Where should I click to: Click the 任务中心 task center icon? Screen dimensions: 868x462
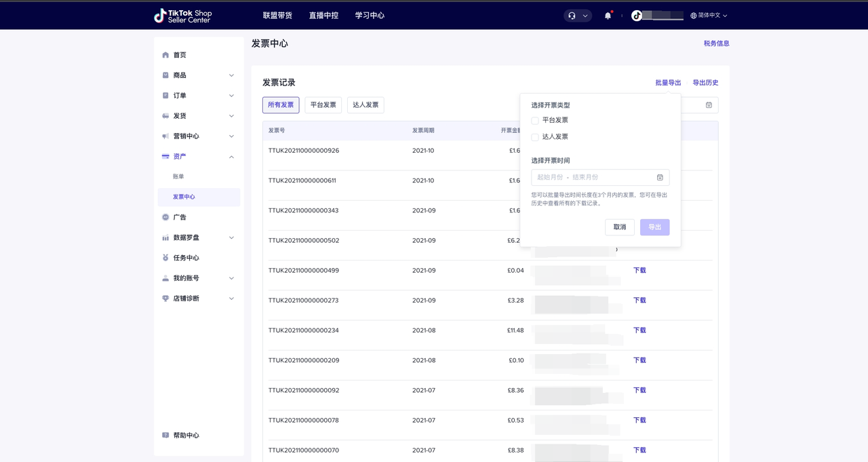coord(165,258)
